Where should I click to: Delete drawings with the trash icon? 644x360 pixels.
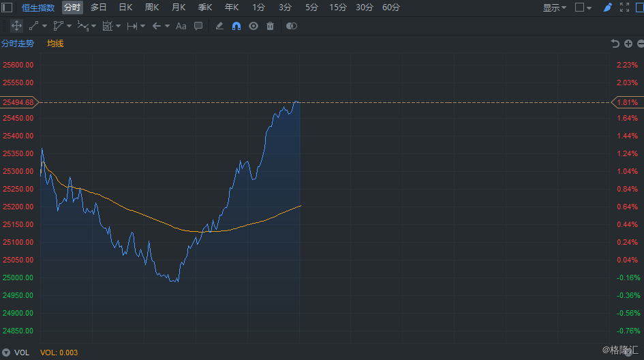point(271,26)
